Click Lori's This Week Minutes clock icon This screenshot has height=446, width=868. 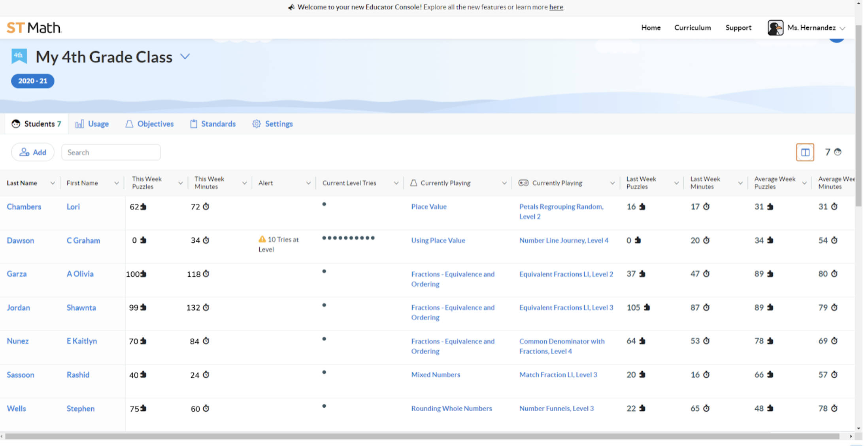pos(206,207)
